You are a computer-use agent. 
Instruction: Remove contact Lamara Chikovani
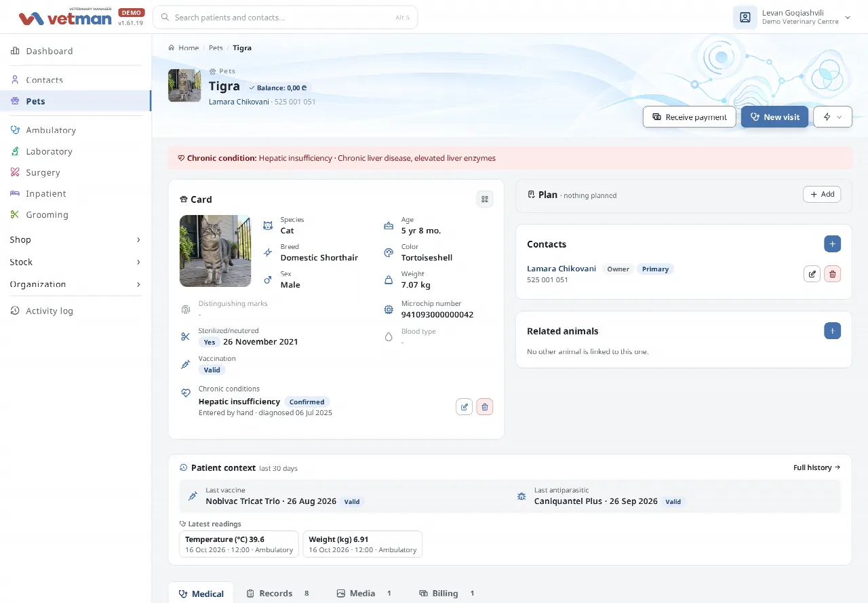[x=833, y=274]
